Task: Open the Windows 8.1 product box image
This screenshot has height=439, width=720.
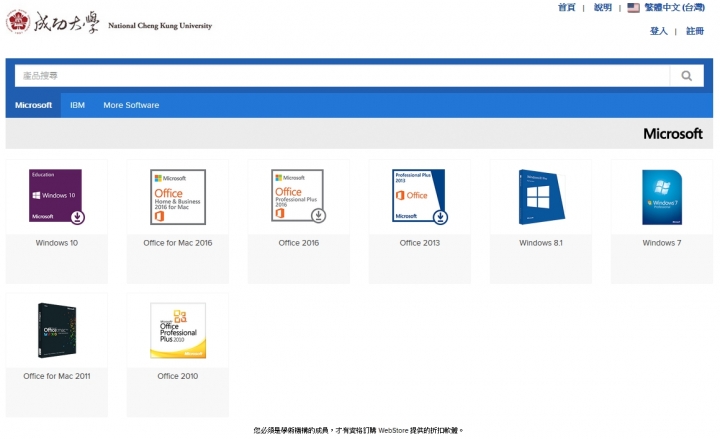Action: 541,197
